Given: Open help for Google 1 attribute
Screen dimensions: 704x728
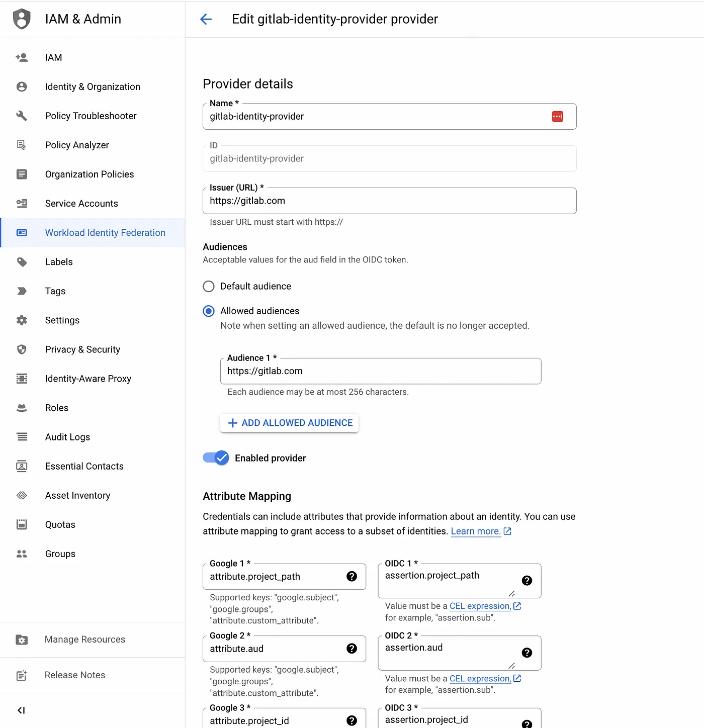Looking at the screenshot, I should [352, 576].
